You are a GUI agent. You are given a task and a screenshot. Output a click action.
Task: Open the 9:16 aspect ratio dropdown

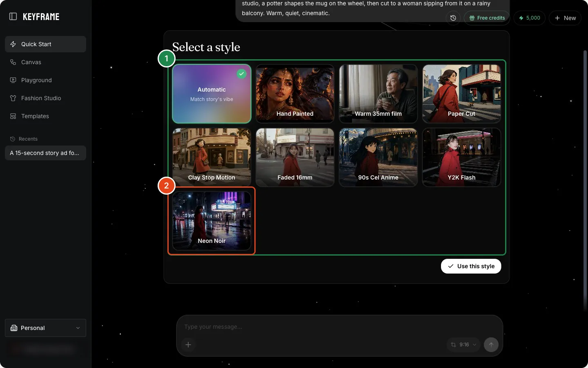click(463, 345)
